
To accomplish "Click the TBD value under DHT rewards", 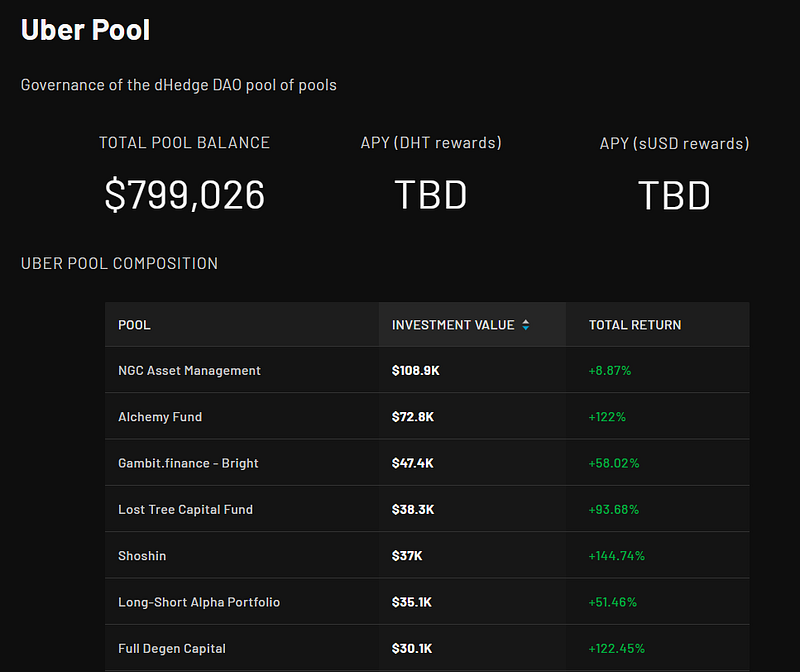I will [x=431, y=195].
